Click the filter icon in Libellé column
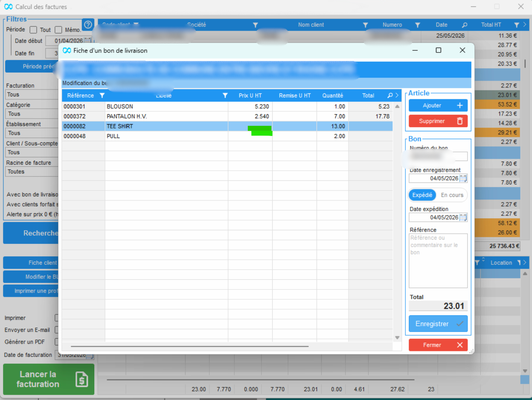This screenshot has width=532, height=400. (x=225, y=96)
